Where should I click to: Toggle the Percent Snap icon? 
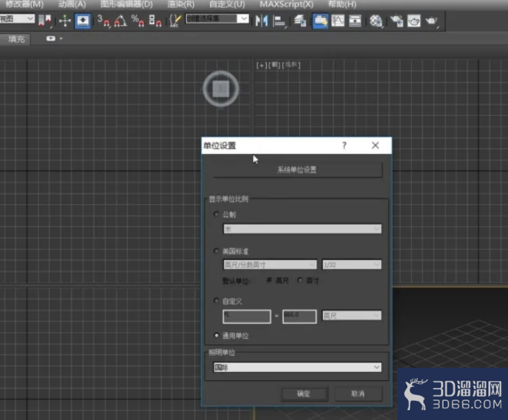coord(138,21)
